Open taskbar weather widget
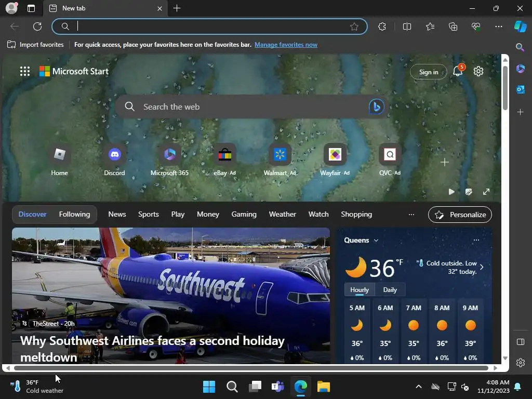Image resolution: width=532 pixels, height=399 pixels. (x=36, y=387)
